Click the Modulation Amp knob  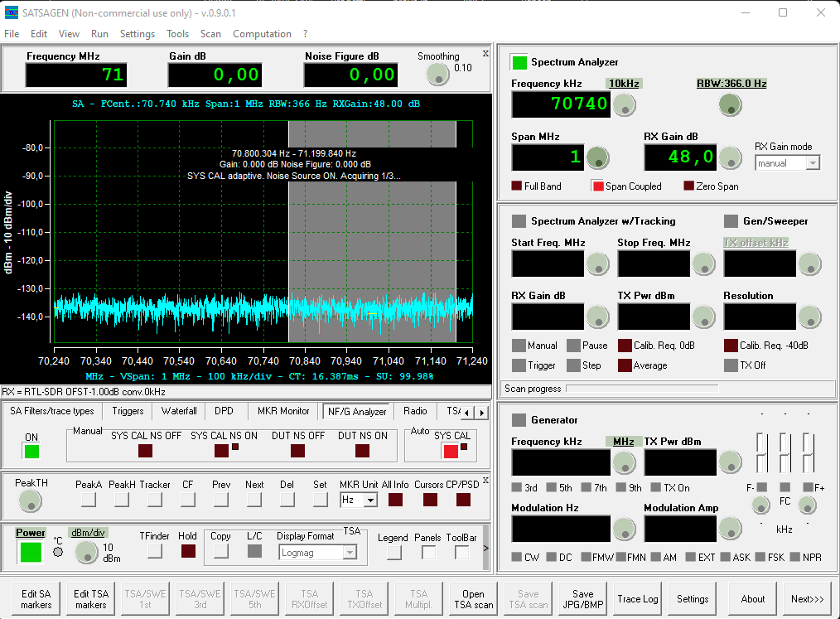pos(730,529)
